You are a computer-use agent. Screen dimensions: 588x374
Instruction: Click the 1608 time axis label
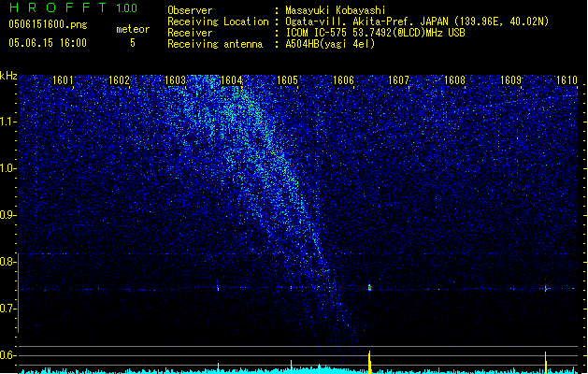(454, 80)
